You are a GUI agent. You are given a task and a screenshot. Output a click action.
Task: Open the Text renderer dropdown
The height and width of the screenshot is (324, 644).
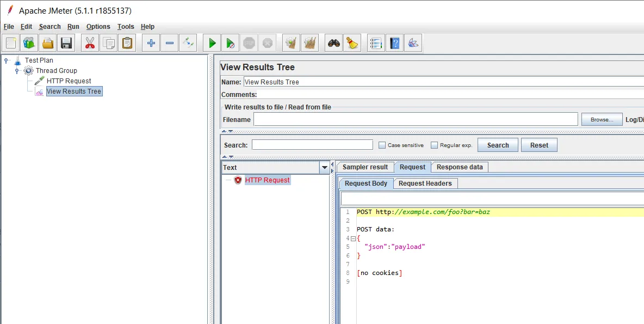tap(325, 168)
